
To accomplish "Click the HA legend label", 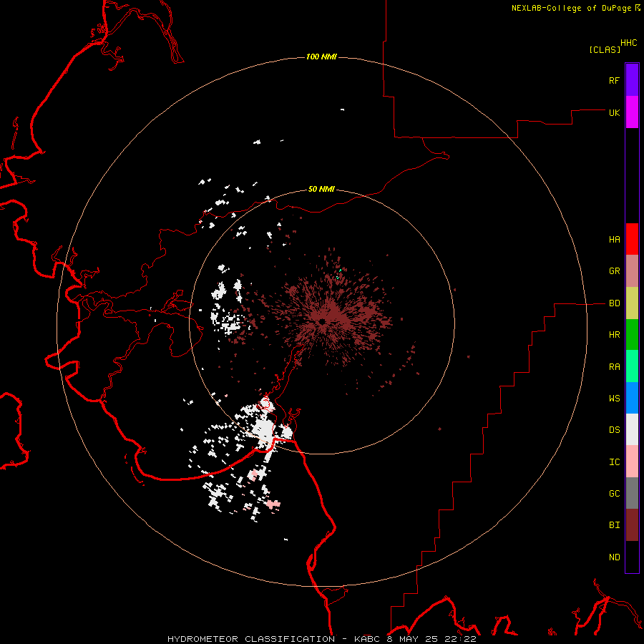I will [614, 240].
